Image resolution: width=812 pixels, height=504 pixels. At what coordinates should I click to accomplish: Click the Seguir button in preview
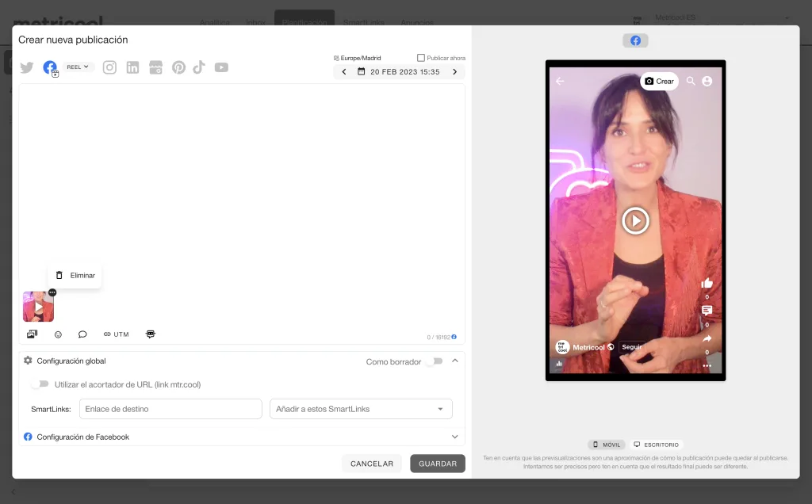click(x=632, y=346)
